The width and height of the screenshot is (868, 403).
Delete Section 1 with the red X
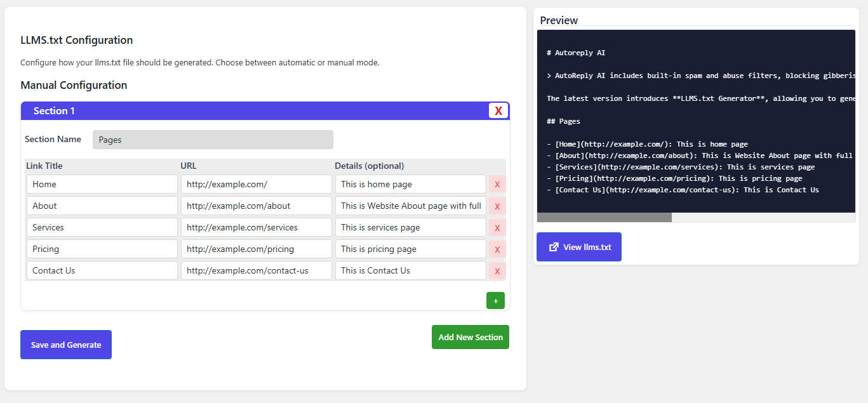[498, 111]
